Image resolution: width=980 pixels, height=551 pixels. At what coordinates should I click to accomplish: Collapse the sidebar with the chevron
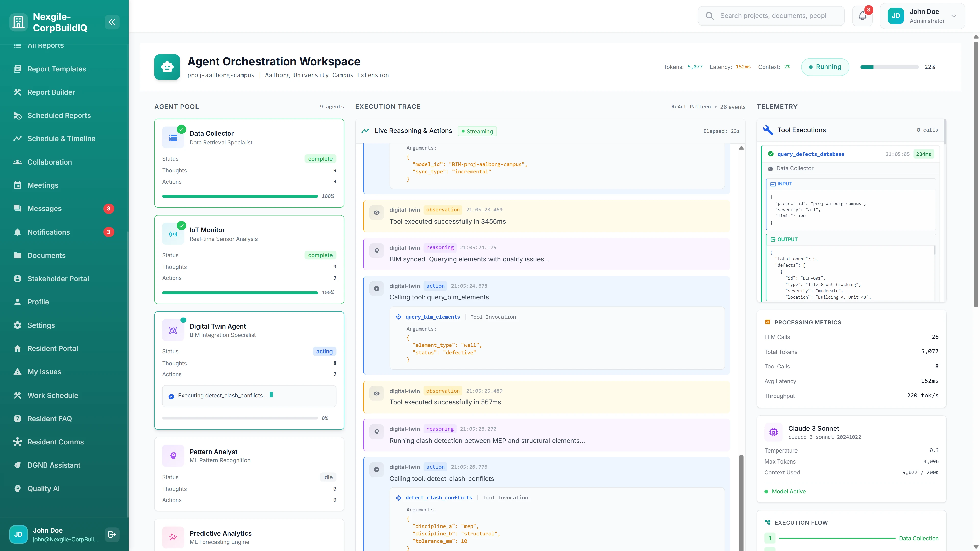(x=112, y=22)
